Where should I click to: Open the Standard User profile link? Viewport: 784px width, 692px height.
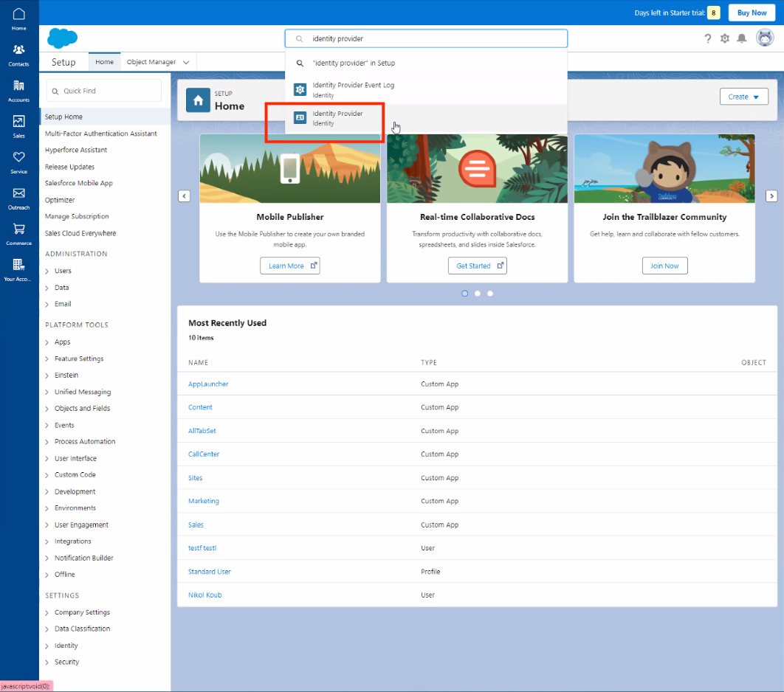click(209, 572)
